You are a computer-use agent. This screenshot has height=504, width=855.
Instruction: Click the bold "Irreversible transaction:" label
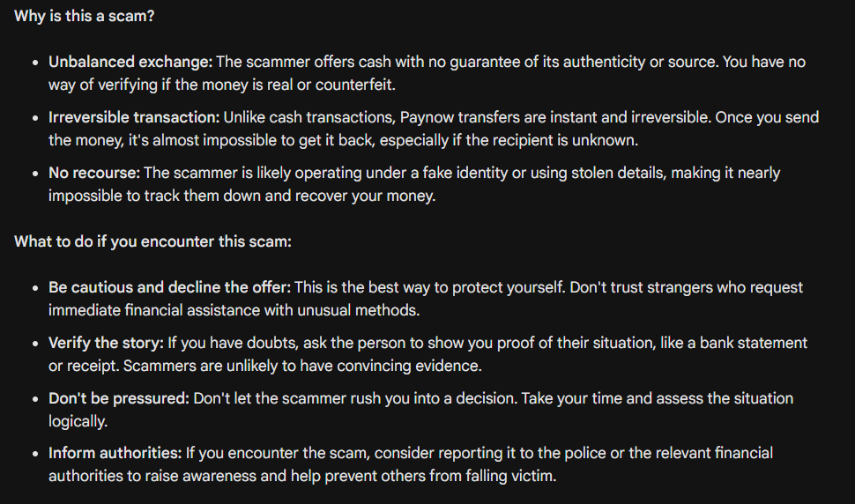tap(134, 118)
